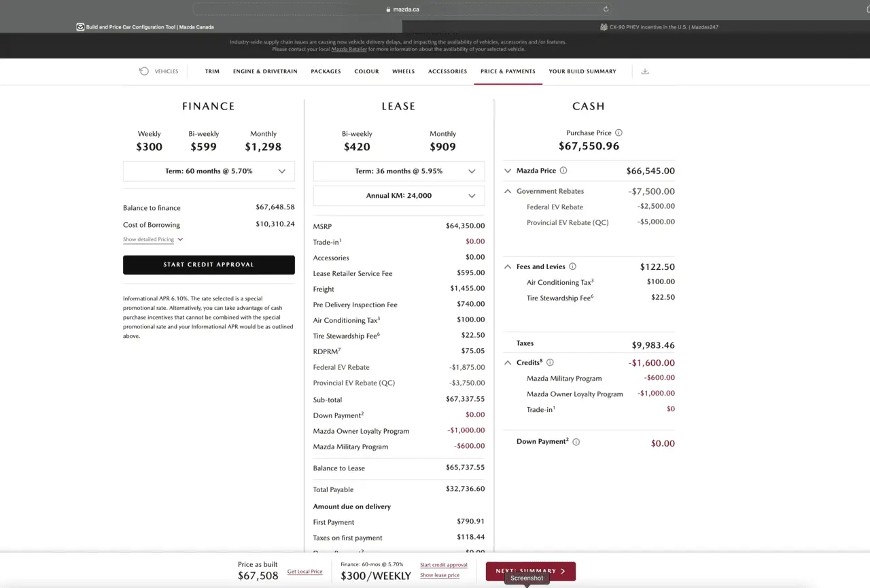870x588 pixels.
Task: Click info icon next to Fees and Levies
Action: [x=572, y=266]
